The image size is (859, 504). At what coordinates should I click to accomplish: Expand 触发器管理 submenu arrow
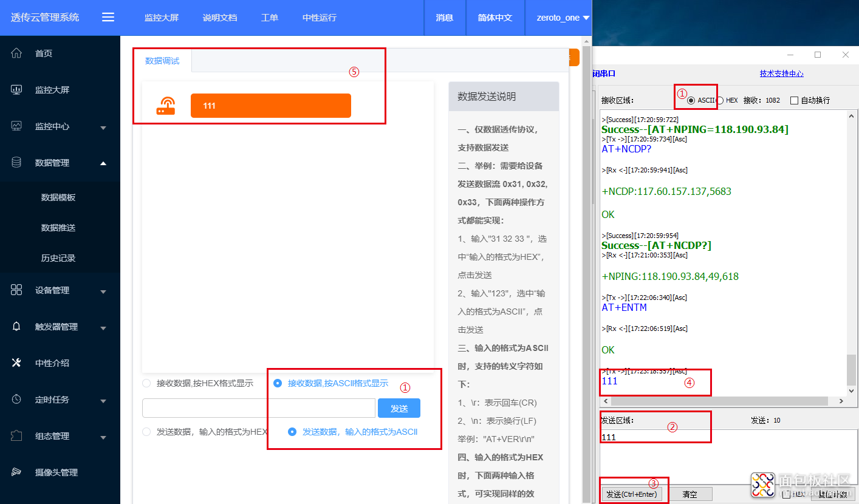point(103,329)
